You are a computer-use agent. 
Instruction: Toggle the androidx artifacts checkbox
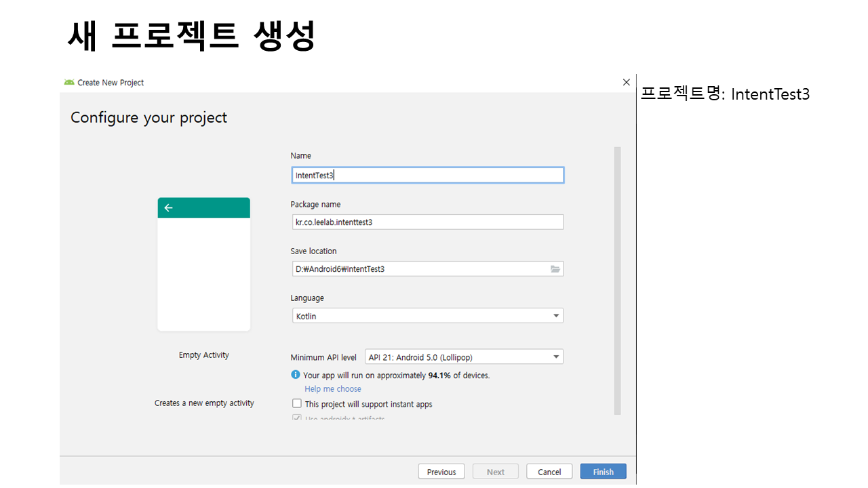297,419
